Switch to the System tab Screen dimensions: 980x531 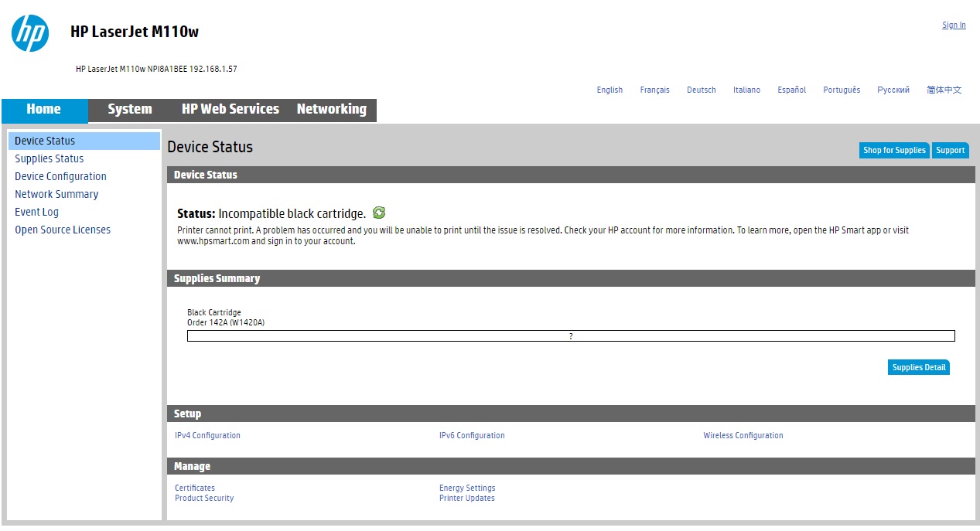(130, 110)
